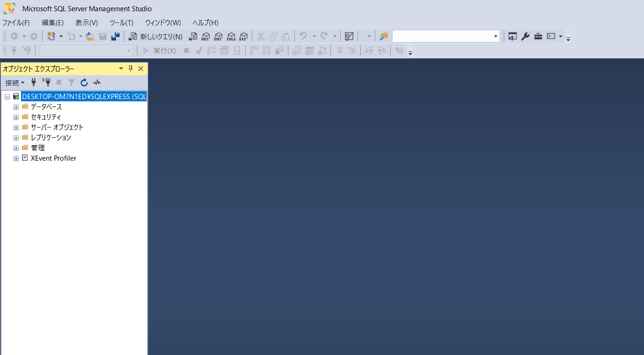Screen dimensions: 644x355
Task: Click the available databases combo box
Action: [86, 50]
